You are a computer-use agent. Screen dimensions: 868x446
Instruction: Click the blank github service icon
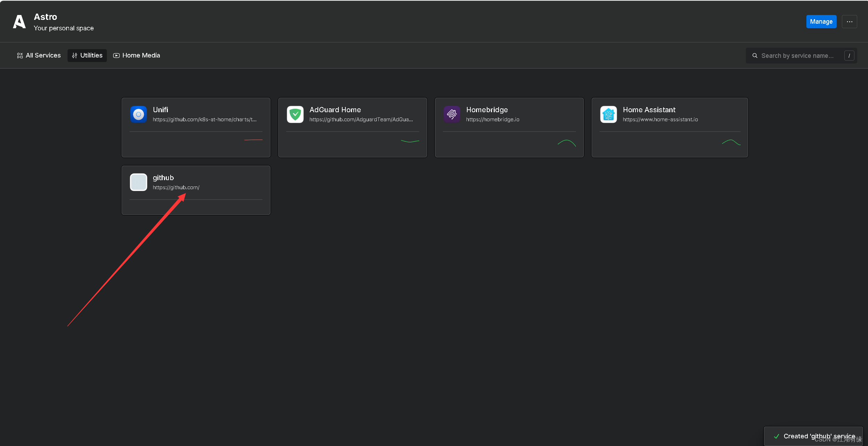[x=139, y=182]
